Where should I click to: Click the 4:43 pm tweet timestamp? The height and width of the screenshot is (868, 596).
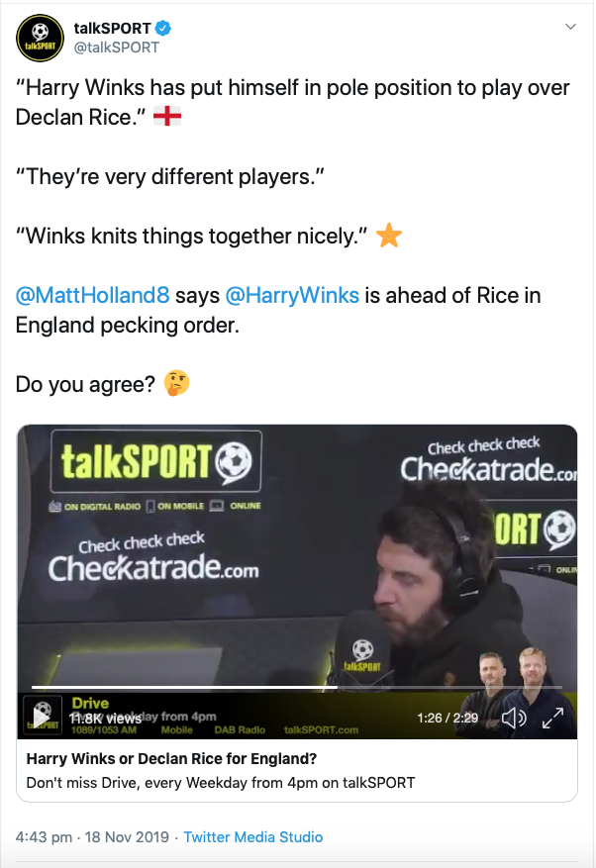pyautogui.click(x=92, y=837)
